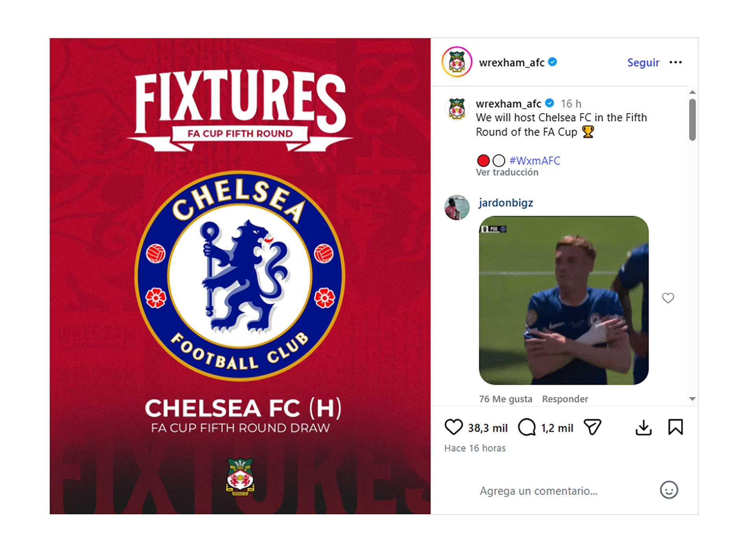The height and width of the screenshot is (556, 756).
Task: Like jardonbigz's comment
Action: 668,298
